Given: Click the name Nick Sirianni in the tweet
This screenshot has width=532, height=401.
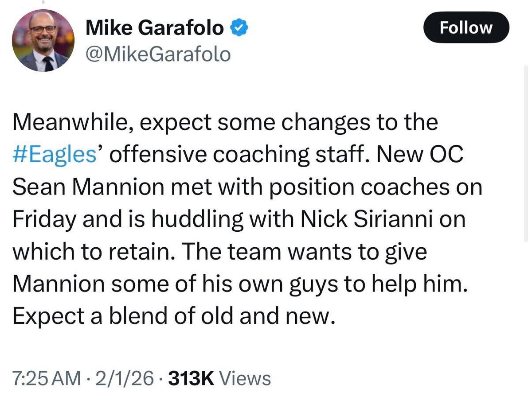Looking at the screenshot, I should 348,220.
